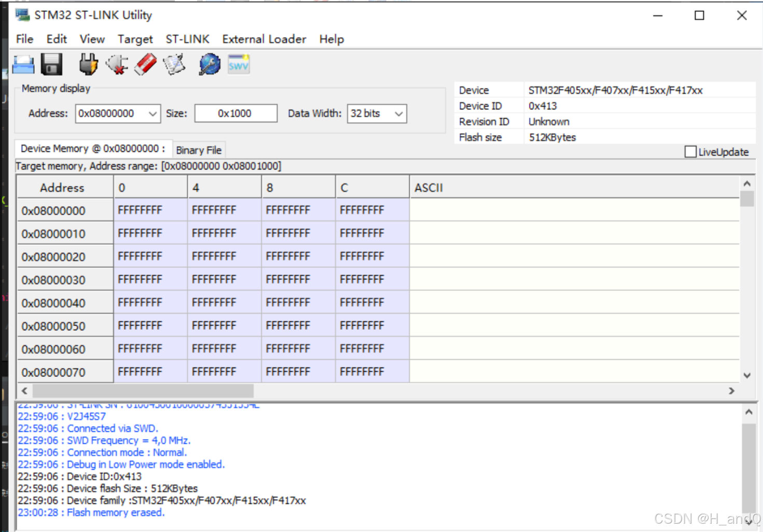Click column header 8

(299, 187)
